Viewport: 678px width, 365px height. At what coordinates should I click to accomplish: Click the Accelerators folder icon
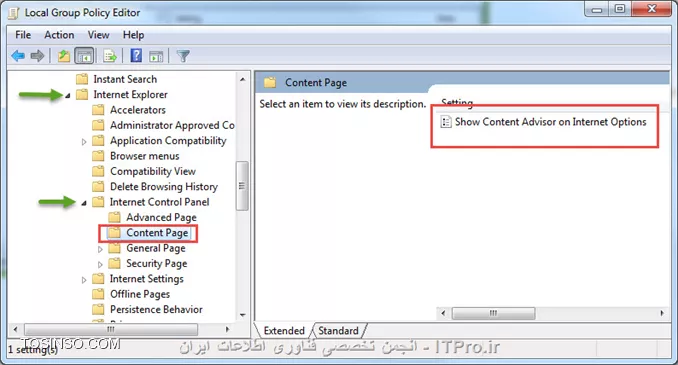[99, 110]
